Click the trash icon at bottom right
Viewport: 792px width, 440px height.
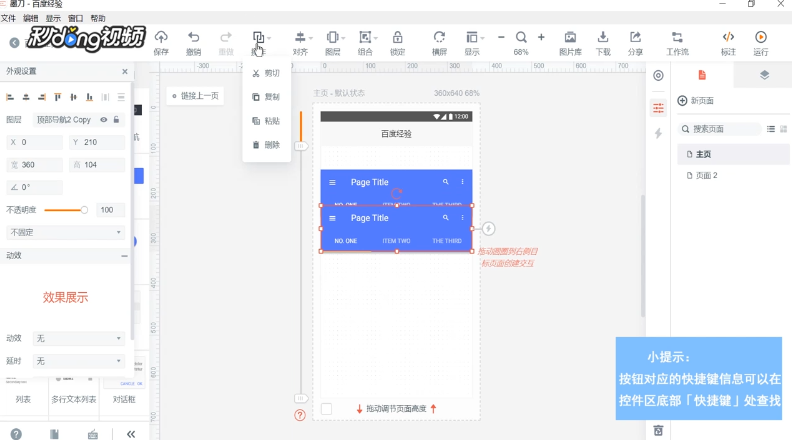(x=658, y=430)
